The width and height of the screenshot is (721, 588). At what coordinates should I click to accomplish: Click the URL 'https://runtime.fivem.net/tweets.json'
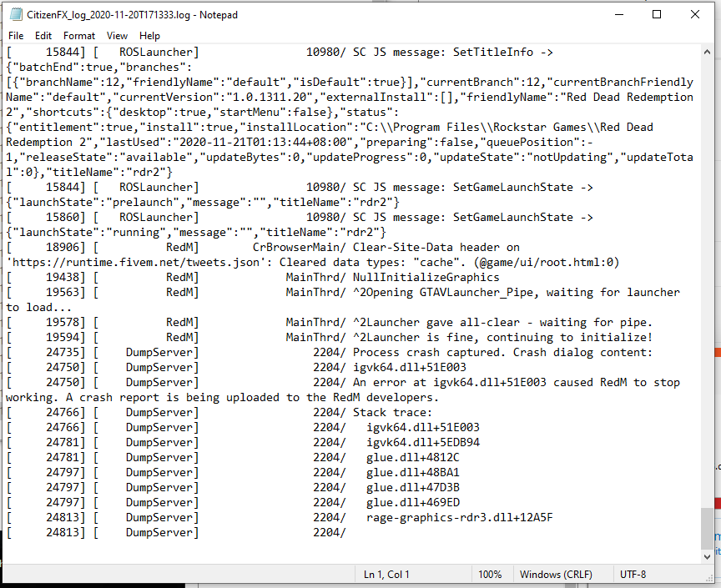click(x=136, y=262)
